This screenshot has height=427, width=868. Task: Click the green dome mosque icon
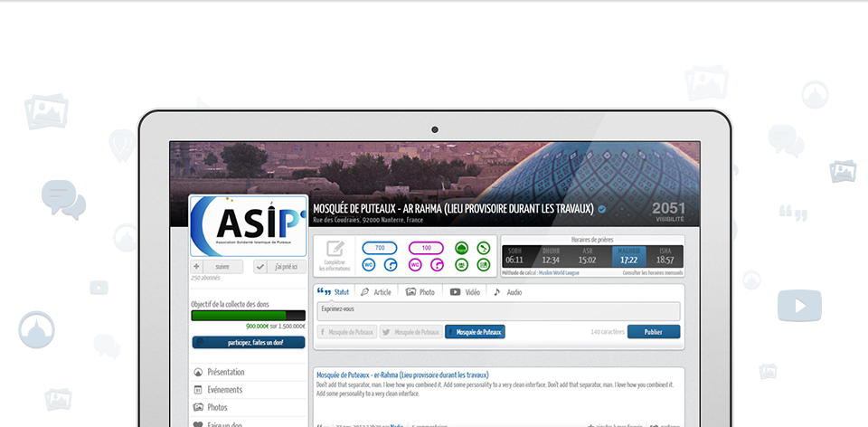pos(461,248)
